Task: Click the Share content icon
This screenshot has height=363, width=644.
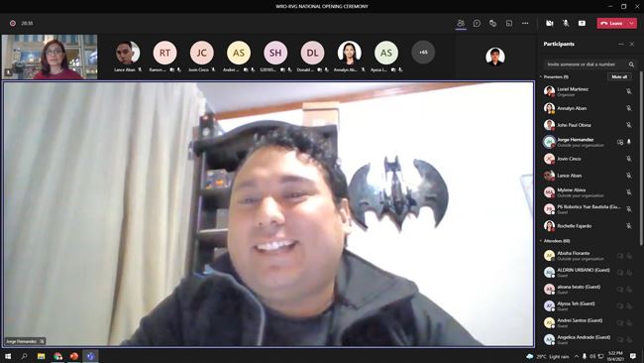Action: [582, 24]
